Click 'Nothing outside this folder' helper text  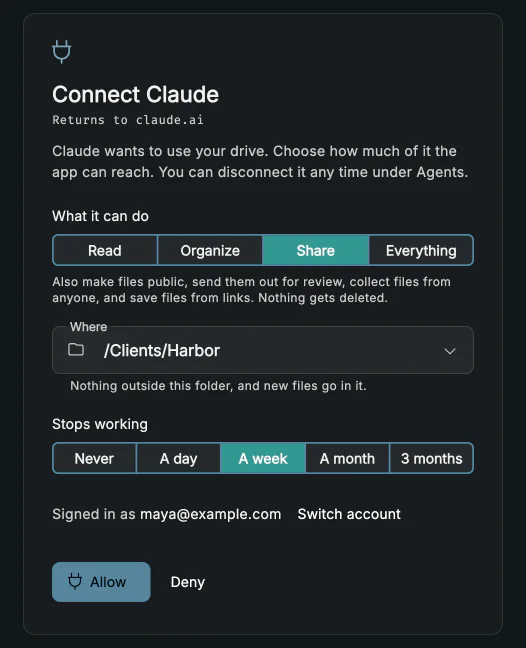(x=218, y=386)
